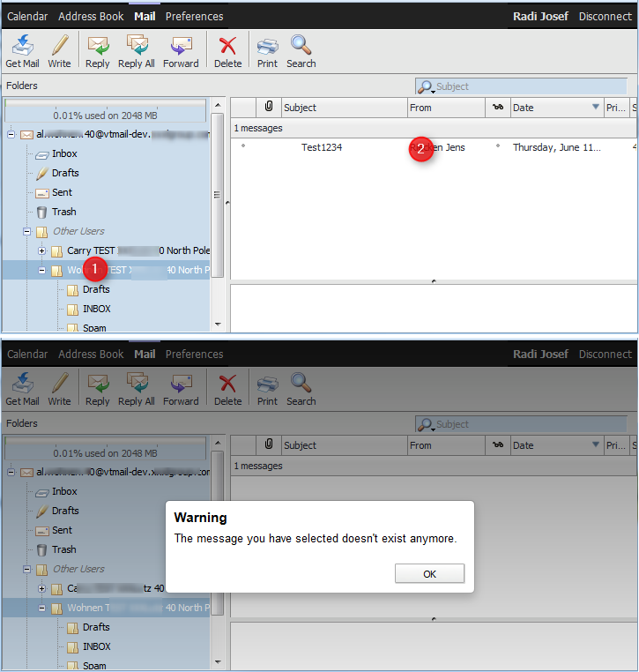639x672 pixels.
Task: Open the Preferences tab in upper window
Action: pos(195,17)
